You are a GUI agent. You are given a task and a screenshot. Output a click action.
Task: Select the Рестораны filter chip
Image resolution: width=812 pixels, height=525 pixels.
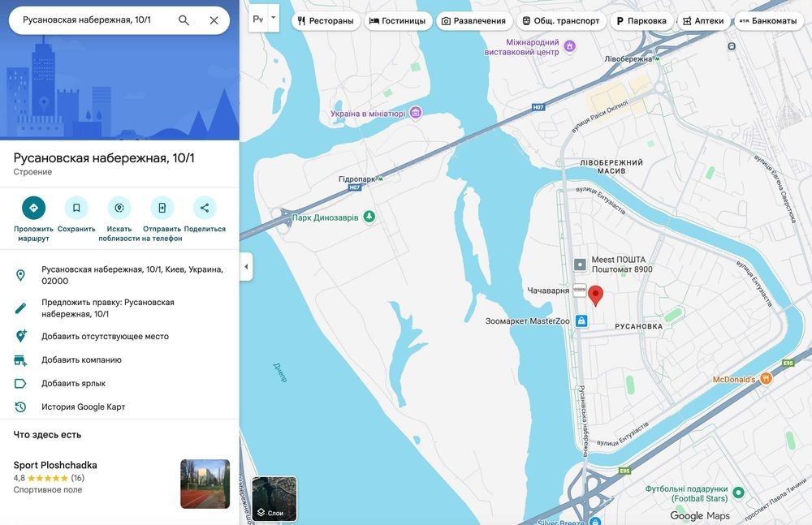tap(326, 21)
